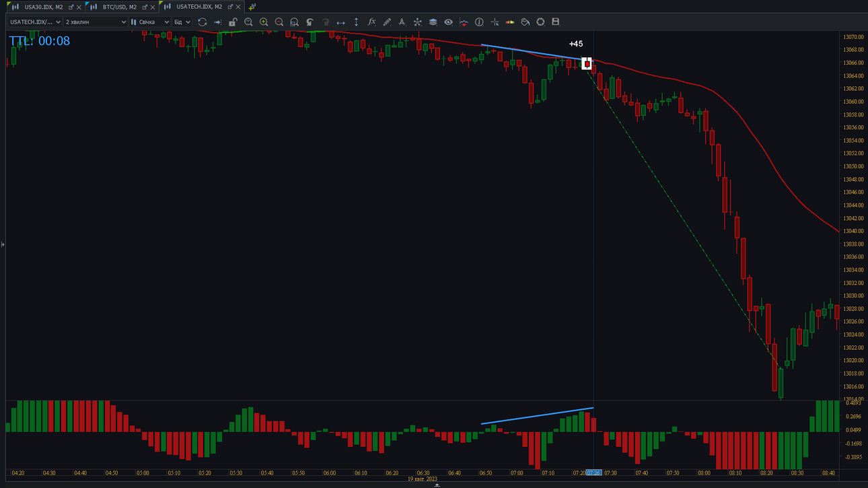Open the '2 хвилин' timeframe dropdown
This screenshot has width=868, height=488.
pyautogui.click(x=96, y=22)
